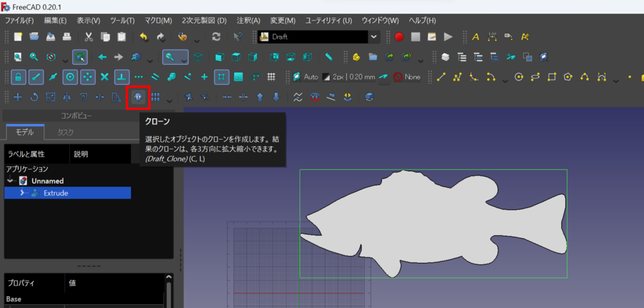This screenshot has width=644, height=308.
Task: Set isometric view with cube icon
Action: tap(198, 57)
